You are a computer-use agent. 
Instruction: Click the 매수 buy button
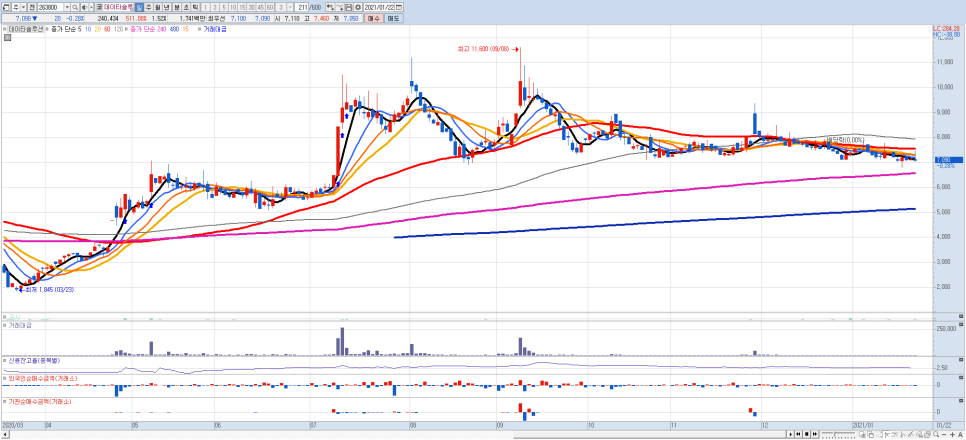pos(373,18)
